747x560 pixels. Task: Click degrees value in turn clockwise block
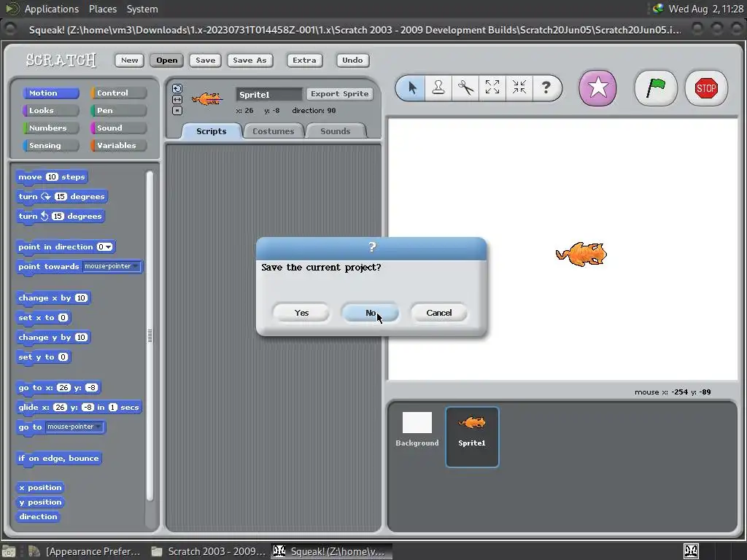point(61,196)
